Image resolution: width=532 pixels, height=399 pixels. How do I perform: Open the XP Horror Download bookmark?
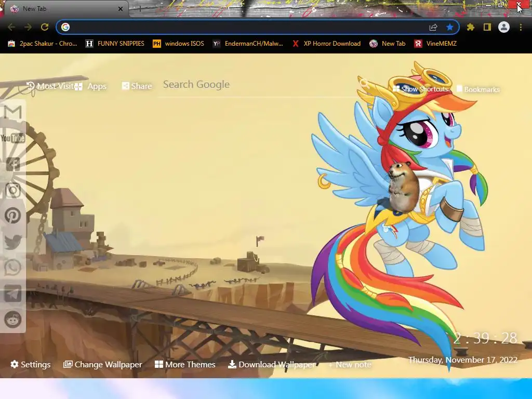click(326, 44)
